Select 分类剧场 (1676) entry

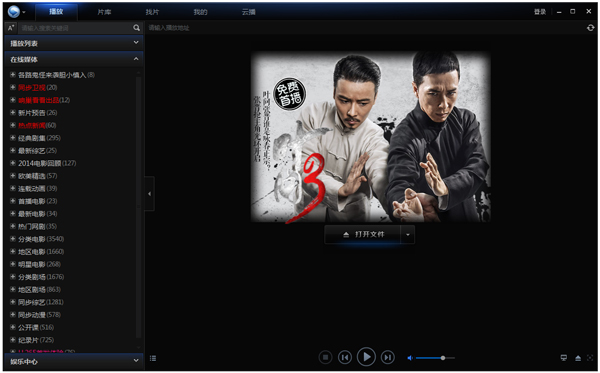click(x=41, y=277)
